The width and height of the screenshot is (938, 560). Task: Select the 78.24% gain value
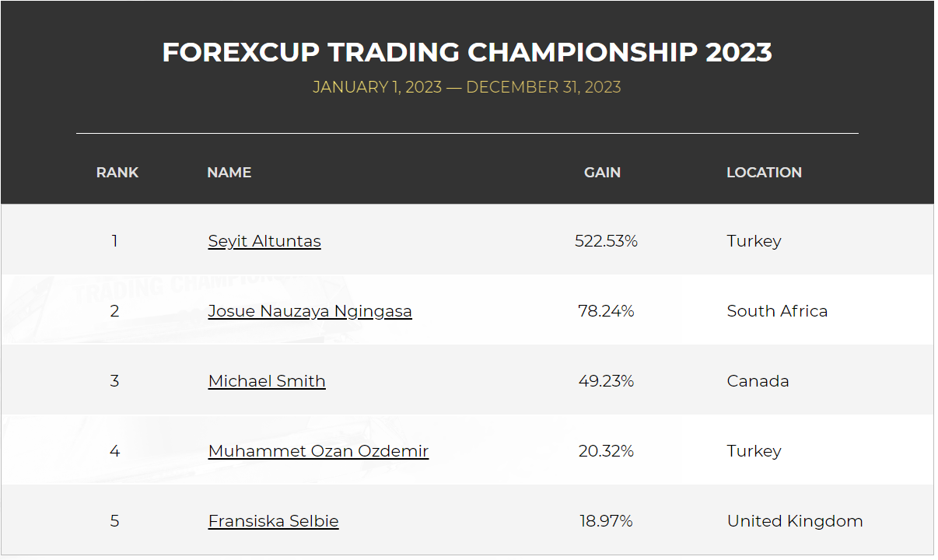pyautogui.click(x=606, y=311)
